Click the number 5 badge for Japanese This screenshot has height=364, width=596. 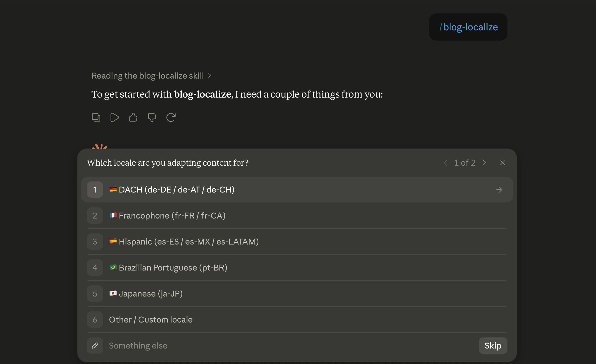tap(95, 294)
